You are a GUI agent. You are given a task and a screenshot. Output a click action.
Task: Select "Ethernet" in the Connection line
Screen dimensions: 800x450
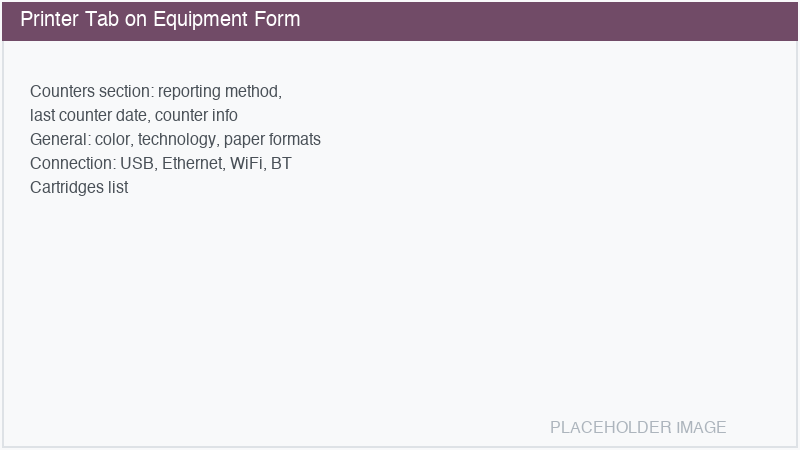(191, 163)
